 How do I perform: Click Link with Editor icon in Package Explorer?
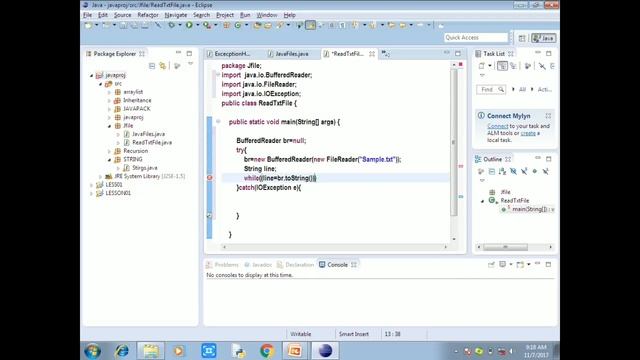(163, 66)
